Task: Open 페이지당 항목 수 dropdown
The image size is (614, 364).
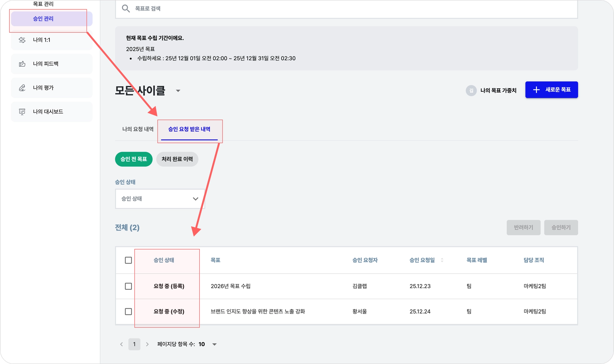Action: (214, 344)
